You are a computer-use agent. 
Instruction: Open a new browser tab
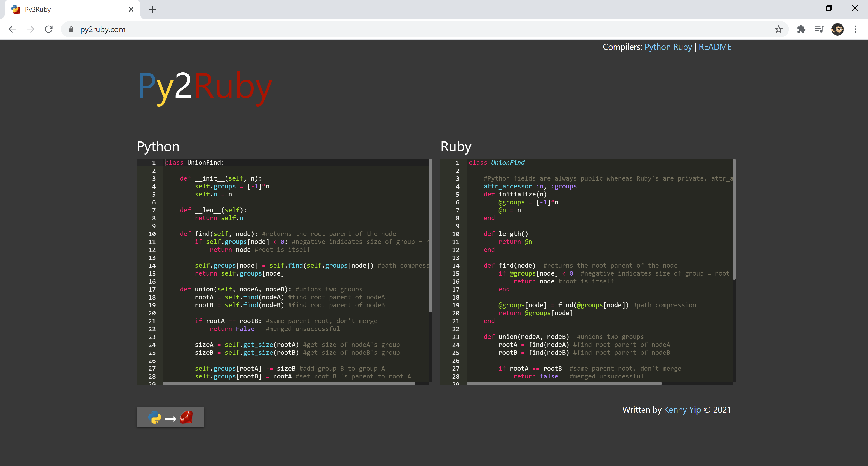152,10
